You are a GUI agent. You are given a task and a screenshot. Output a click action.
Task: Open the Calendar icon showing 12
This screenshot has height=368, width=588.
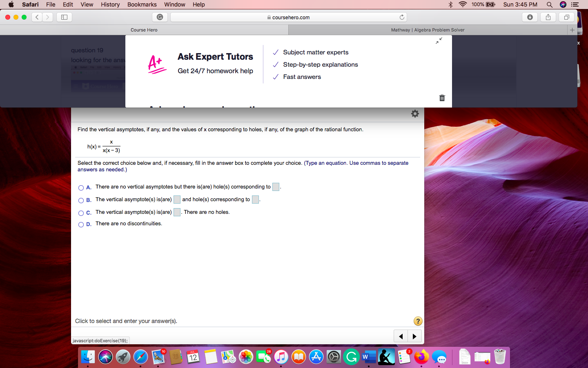tap(193, 357)
